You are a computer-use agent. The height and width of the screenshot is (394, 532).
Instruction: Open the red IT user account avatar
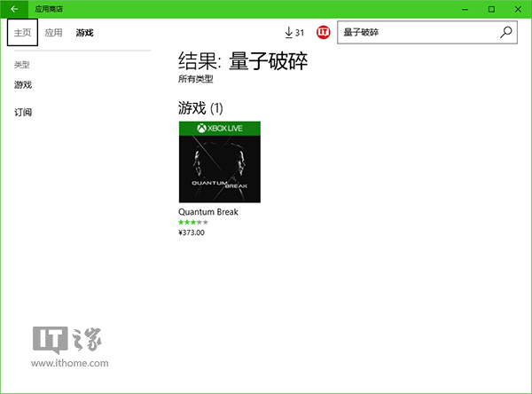324,33
